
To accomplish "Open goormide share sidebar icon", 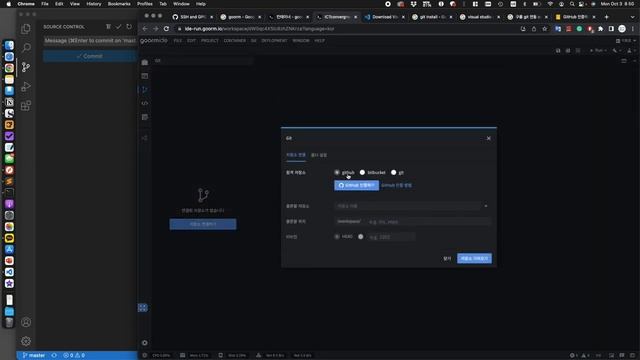I will (144, 138).
